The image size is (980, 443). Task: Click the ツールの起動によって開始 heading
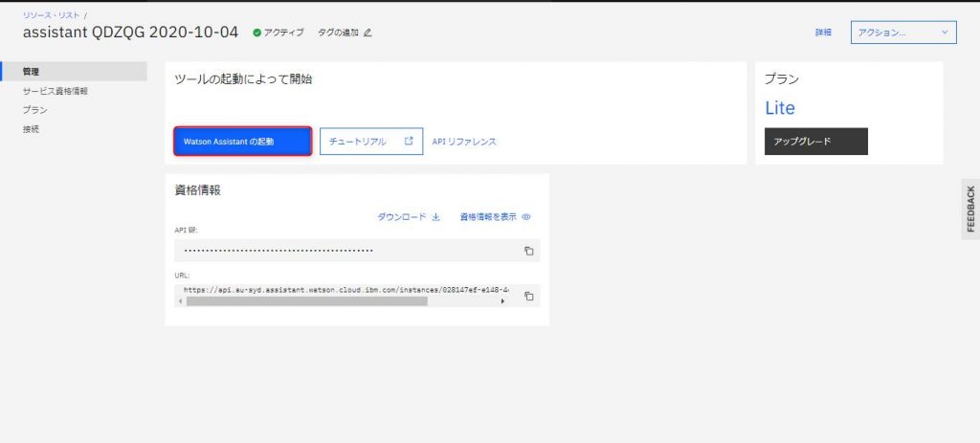tap(243, 79)
